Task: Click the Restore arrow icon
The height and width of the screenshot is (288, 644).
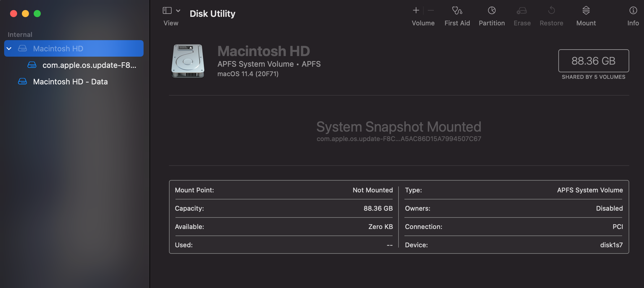Action: 552,11
